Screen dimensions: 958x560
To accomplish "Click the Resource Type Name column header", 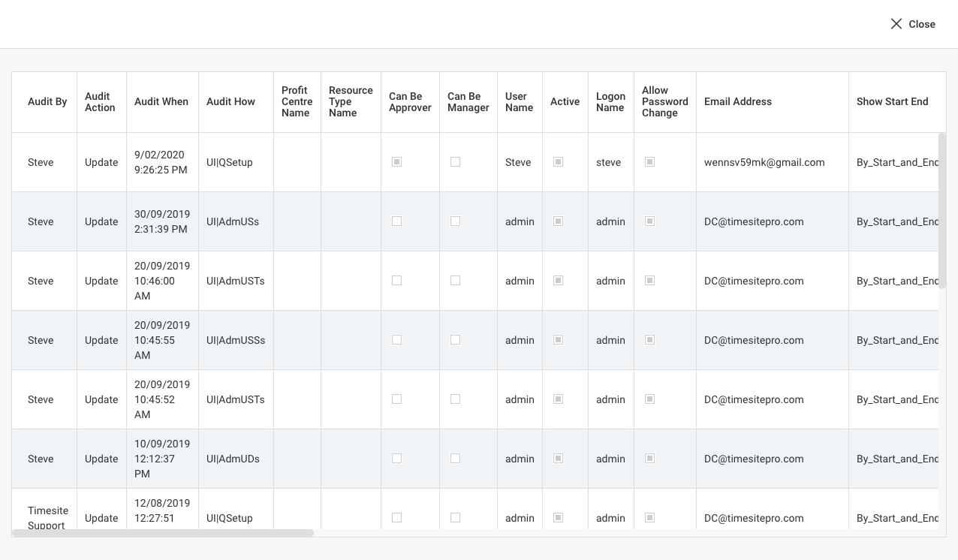I will [351, 101].
